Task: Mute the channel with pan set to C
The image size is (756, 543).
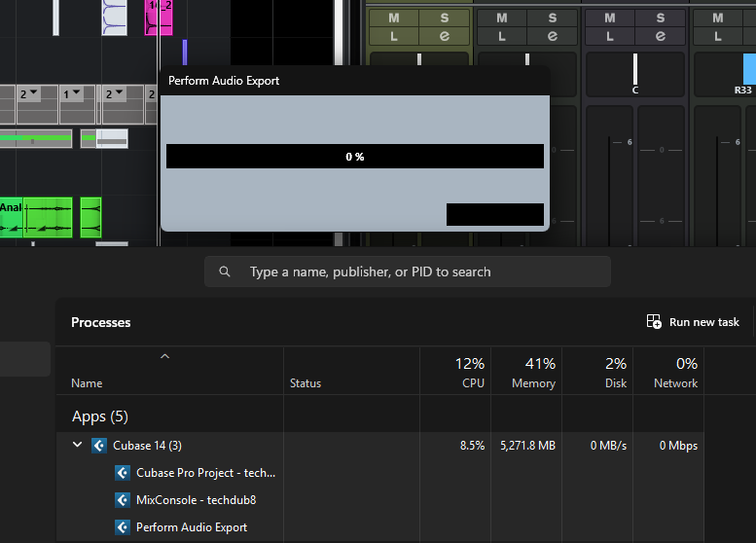Action: tap(610, 18)
